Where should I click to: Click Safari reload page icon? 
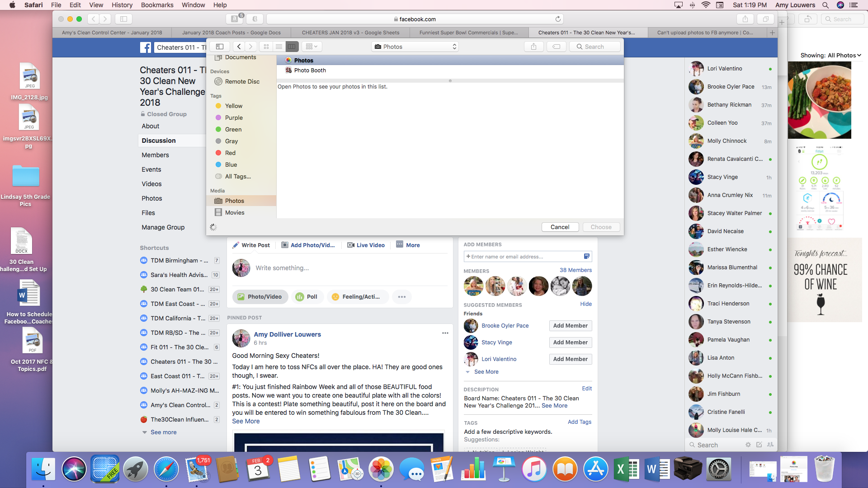[x=558, y=19]
